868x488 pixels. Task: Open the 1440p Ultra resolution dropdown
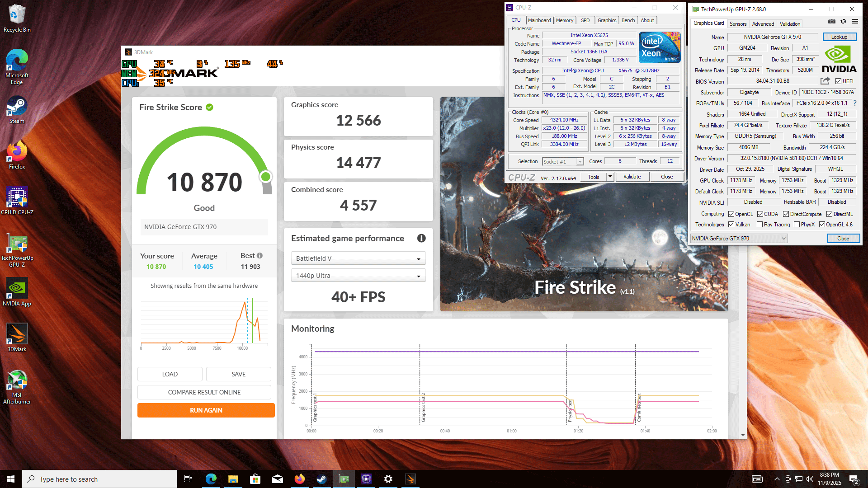[x=358, y=276]
